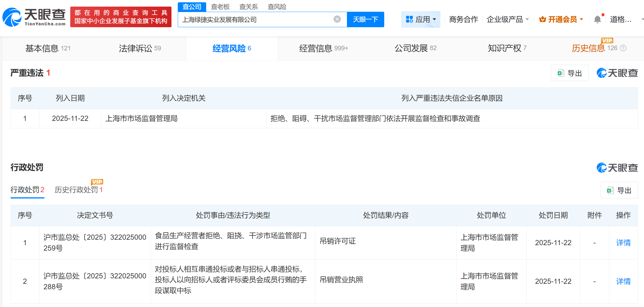Switch to the 法律诉讼 tab
The height and width of the screenshot is (307, 644).
pos(140,48)
